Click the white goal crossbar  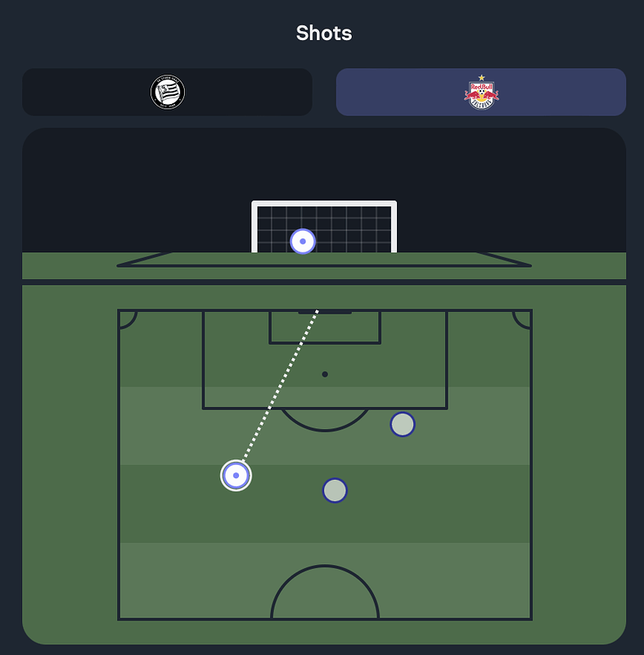click(324, 203)
